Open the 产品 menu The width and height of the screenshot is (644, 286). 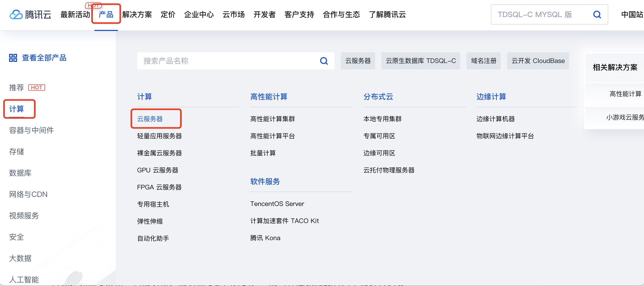[106, 14]
